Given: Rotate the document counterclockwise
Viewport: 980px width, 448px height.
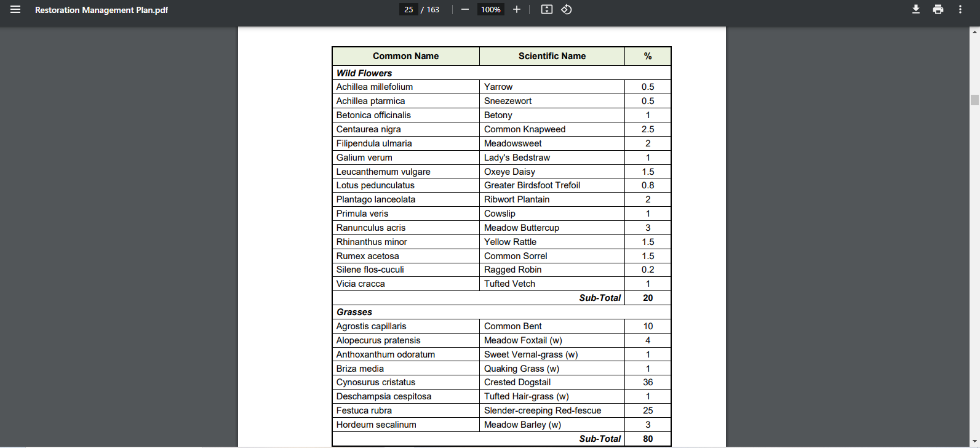Looking at the screenshot, I should coord(567,10).
